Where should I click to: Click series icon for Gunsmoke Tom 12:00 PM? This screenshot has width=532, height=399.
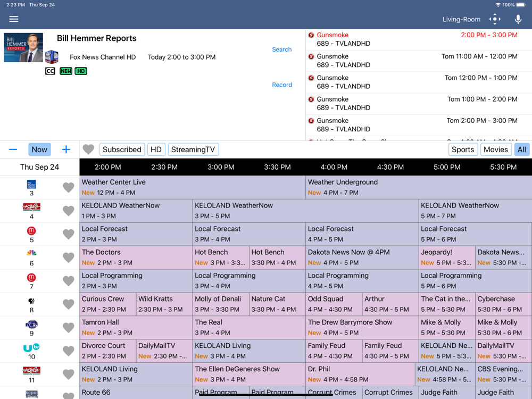pyautogui.click(x=311, y=78)
